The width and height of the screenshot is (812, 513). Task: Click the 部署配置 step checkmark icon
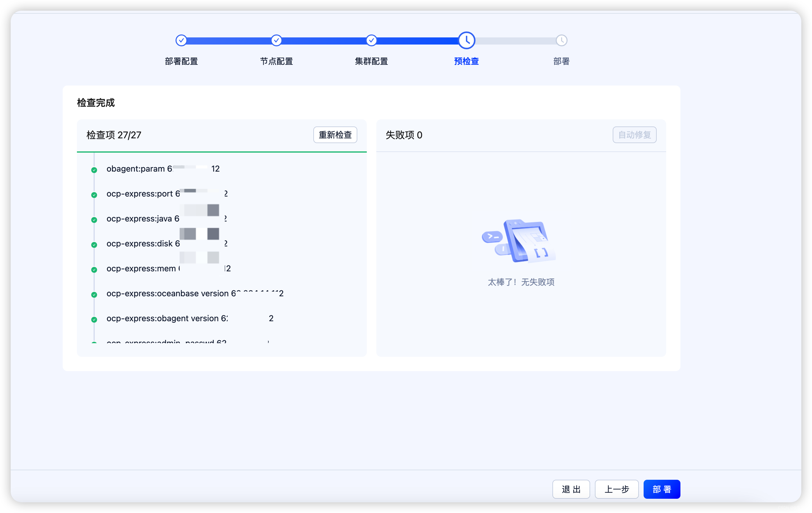point(181,40)
